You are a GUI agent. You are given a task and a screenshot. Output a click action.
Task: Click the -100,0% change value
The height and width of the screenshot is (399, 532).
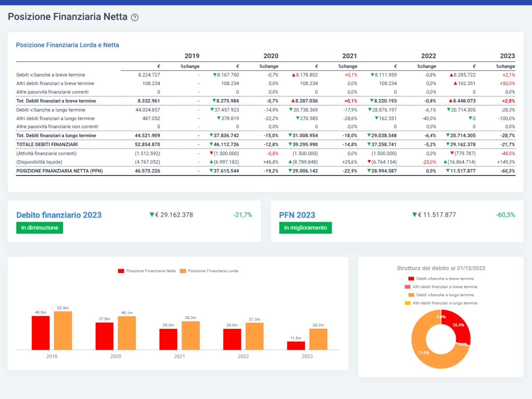coord(506,118)
